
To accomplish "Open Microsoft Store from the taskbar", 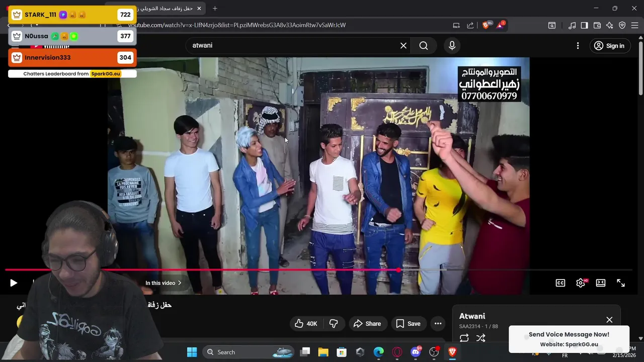I will click(x=342, y=352).
